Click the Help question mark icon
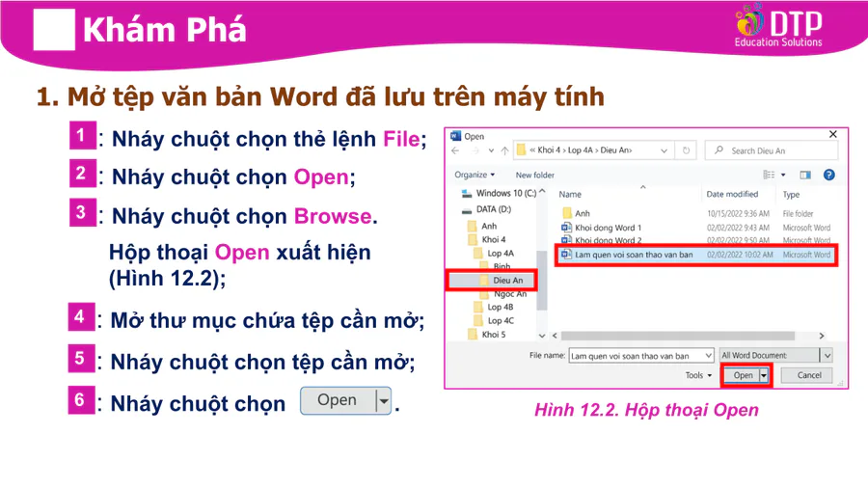This screenshot has width=868, height=488. click(x=829, y=175)
